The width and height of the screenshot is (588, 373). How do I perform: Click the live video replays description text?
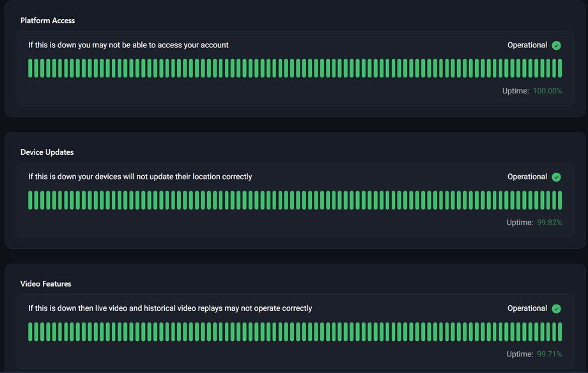[x=170, y=308]
